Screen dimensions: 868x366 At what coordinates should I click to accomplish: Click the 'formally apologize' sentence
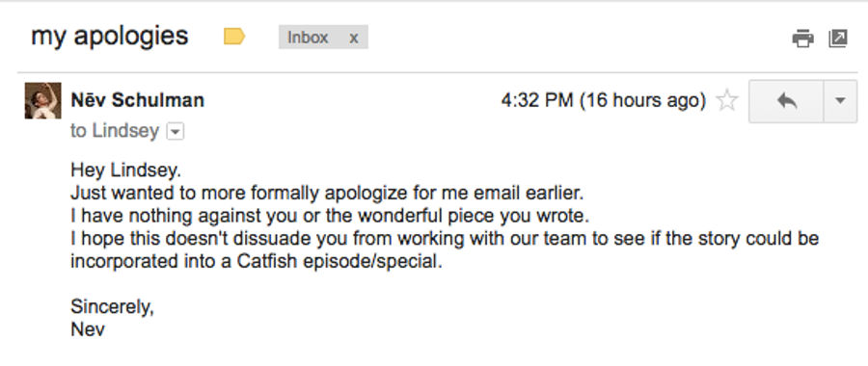pyautogui.click(x=327, y=194)
